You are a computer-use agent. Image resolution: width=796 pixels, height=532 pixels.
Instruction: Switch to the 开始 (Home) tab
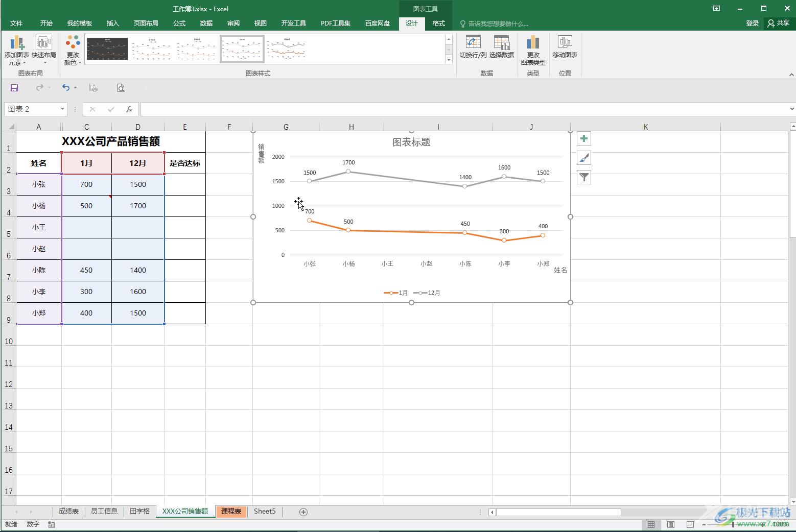46,23
